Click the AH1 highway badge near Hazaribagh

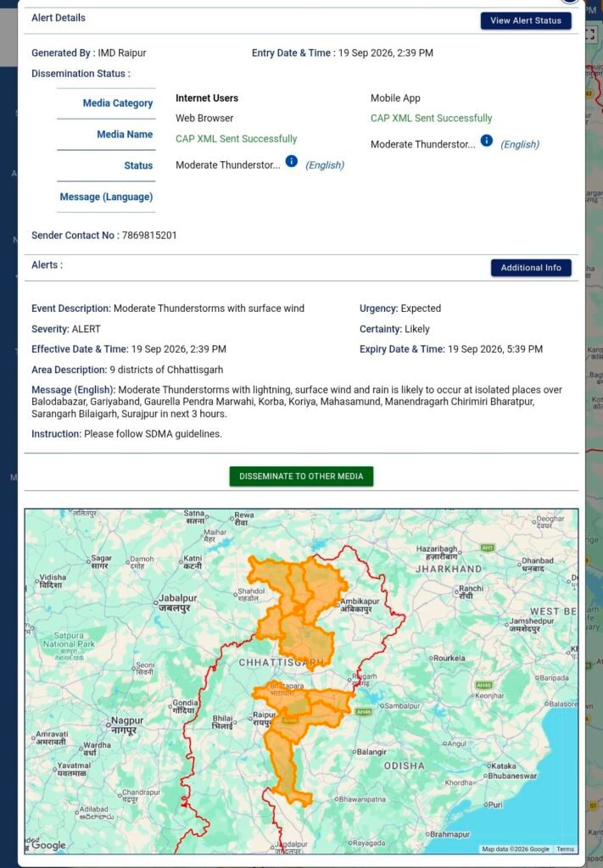click(488, 548)
